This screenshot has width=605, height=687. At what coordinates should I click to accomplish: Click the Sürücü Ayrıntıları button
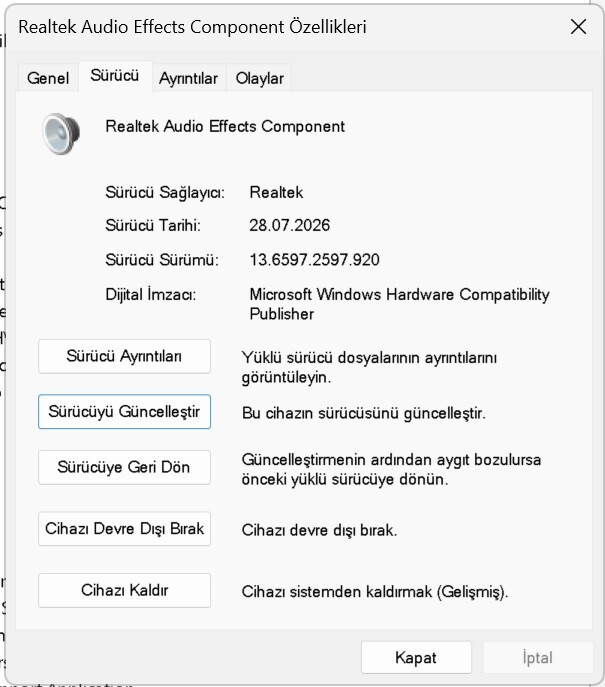[124, 356]
